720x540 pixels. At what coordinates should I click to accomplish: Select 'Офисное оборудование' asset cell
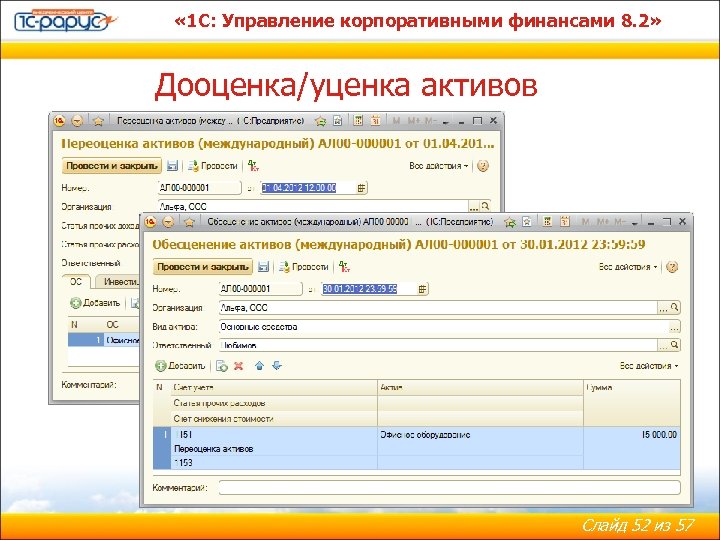point(480,435)
